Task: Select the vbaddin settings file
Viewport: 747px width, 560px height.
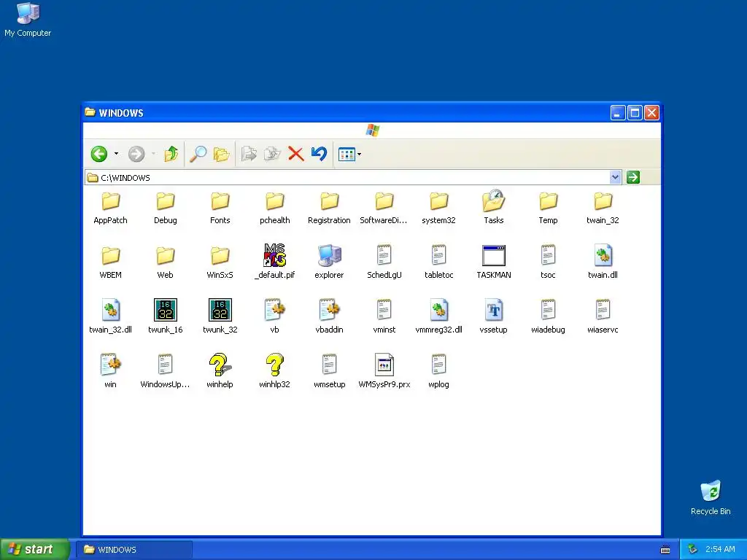Action: (329, 316)
